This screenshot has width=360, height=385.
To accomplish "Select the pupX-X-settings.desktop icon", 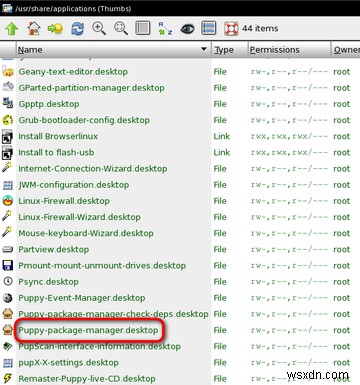I will pyautogui.click(x=8, y=362).
